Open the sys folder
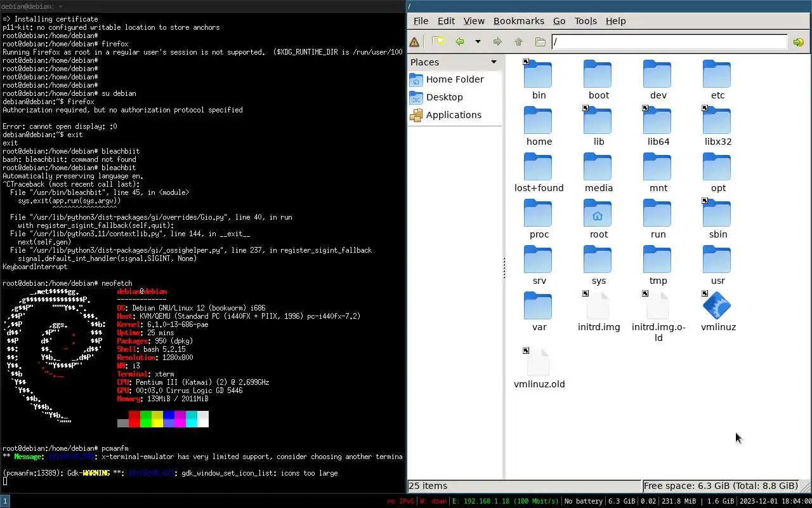Screen dimensions: 812x508 (598, 260)
